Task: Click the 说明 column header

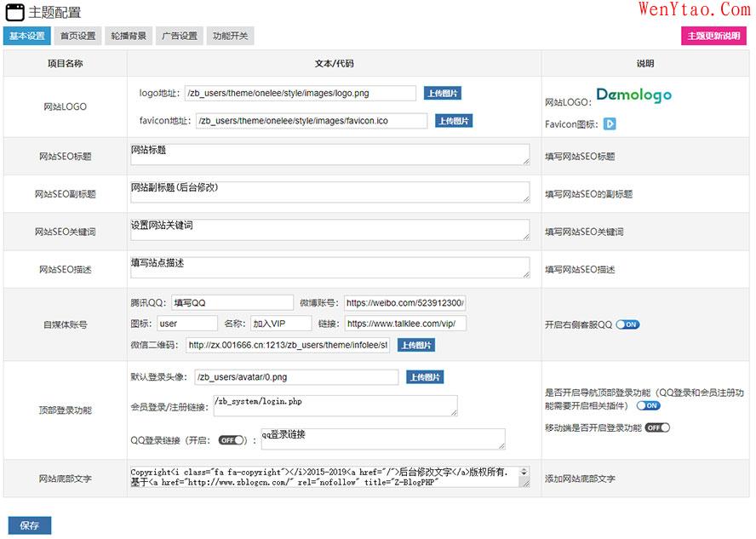Action: click(645, 63)
